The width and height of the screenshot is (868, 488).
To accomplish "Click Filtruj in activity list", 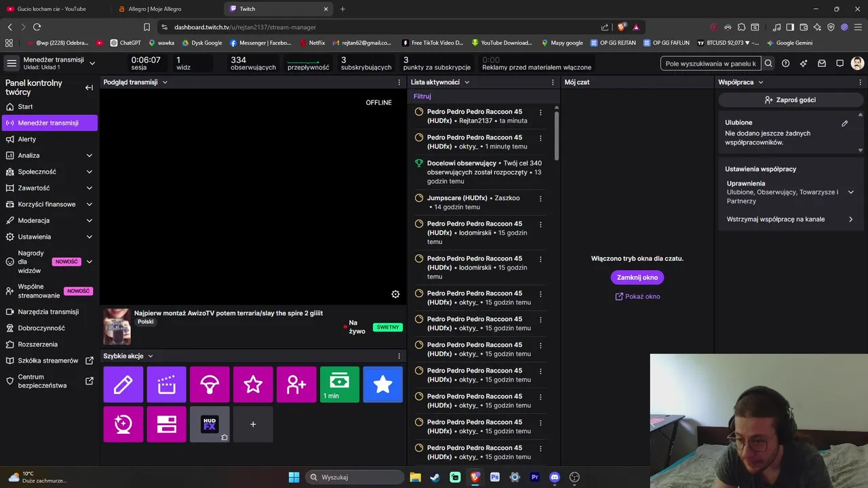I will (x=422, y=96).
